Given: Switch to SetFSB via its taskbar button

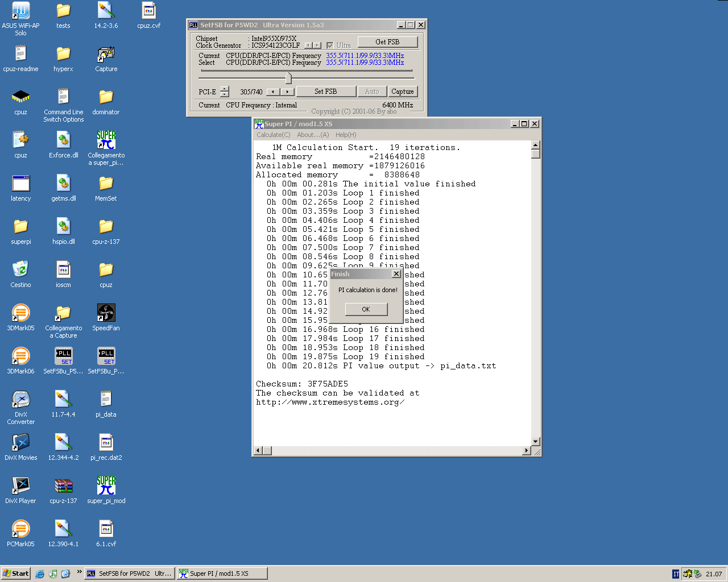Looking at the screenshot, I should (130, 574).
